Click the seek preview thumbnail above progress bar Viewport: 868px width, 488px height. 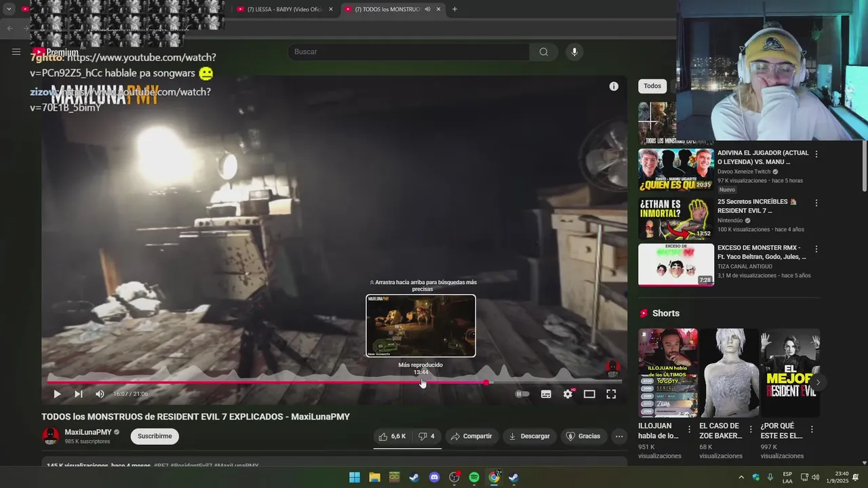click(x=421, y=326)
